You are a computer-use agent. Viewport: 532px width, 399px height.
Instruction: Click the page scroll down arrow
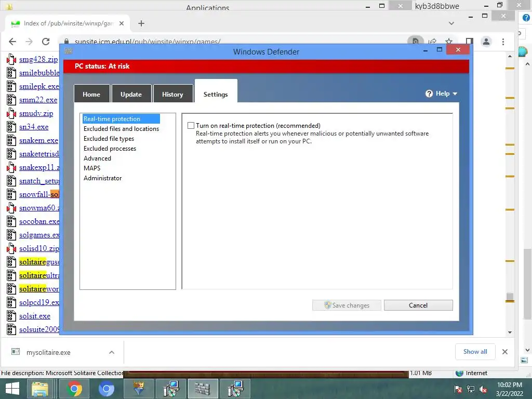coord(510,332)
